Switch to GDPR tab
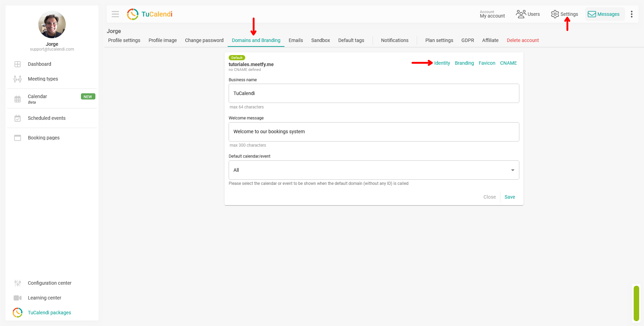644x326 pixels. coord(468,40)
